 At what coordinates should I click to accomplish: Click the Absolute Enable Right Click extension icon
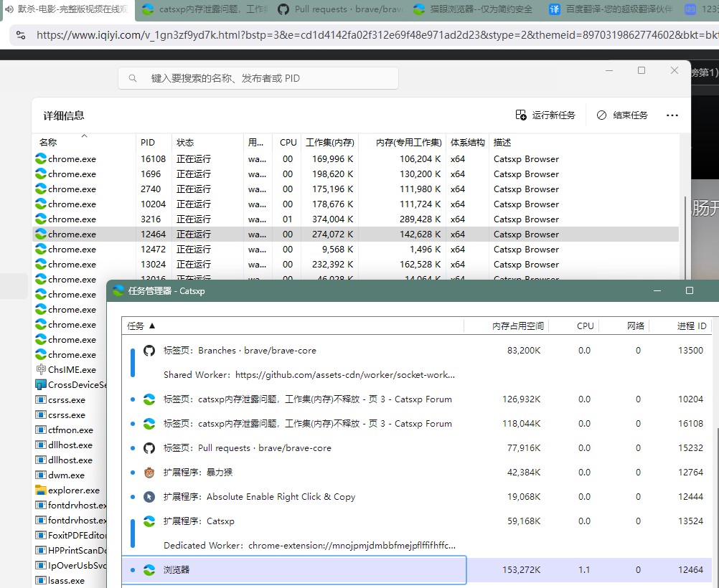(x=149, y=497)
